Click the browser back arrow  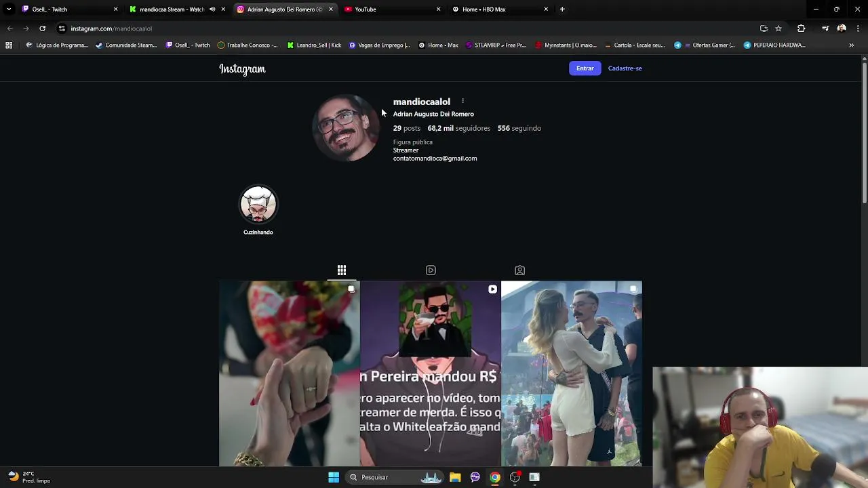[x=9, y=28]
